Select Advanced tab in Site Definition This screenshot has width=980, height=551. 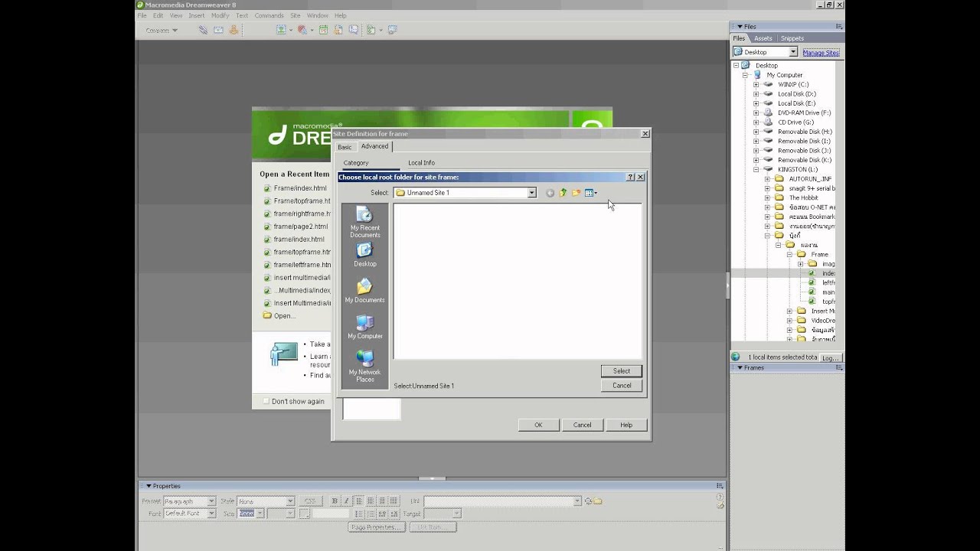[x=374, y=146]
